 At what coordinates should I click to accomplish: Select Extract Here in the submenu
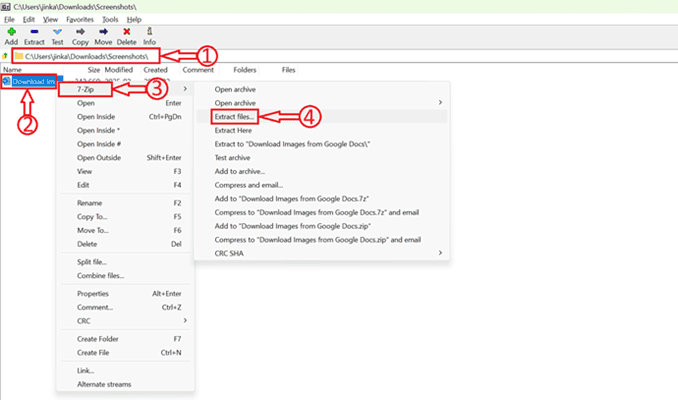pyautogui.click(x=322, y=130)
